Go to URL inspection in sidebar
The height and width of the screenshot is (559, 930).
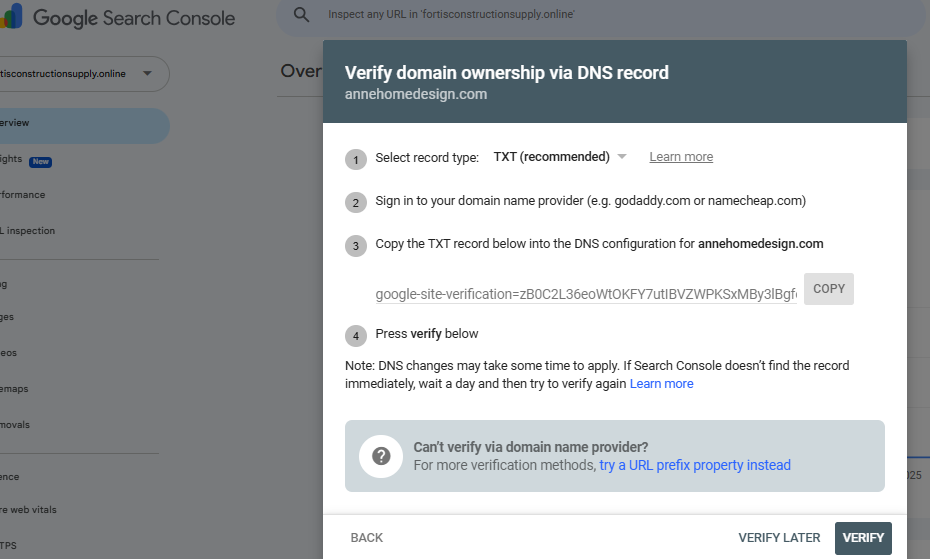coord(28,231)
